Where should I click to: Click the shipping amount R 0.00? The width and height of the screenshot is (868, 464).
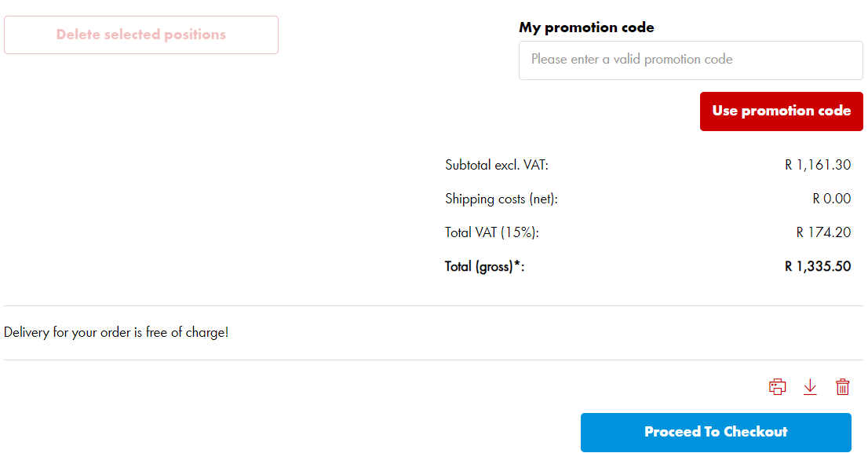(831, 199)
